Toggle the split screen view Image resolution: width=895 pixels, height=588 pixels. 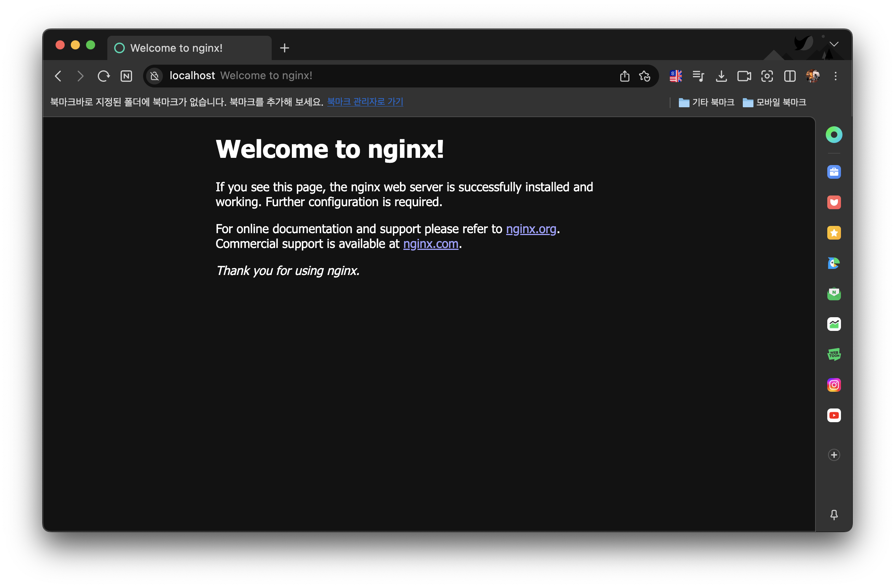[x=790, y=76]
